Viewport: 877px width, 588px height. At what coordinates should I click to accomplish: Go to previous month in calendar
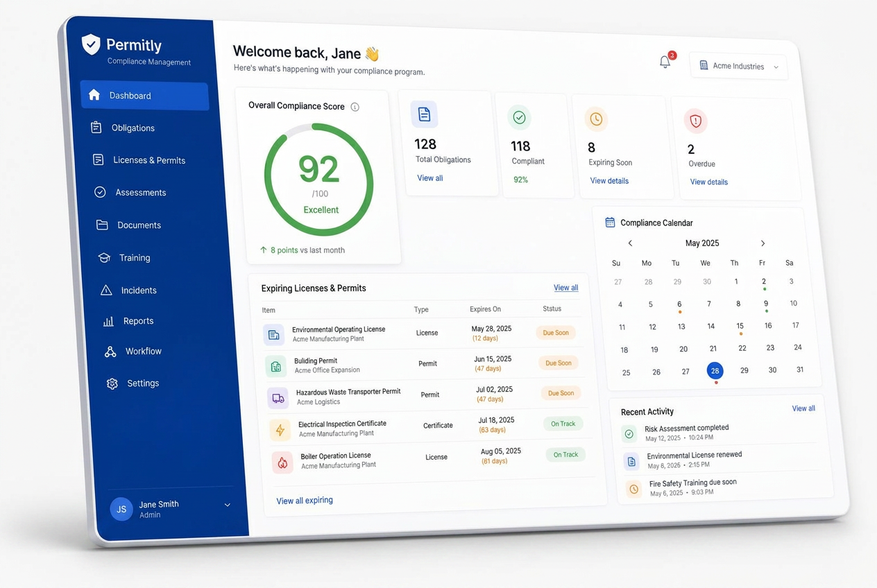(x=630, y=243)
